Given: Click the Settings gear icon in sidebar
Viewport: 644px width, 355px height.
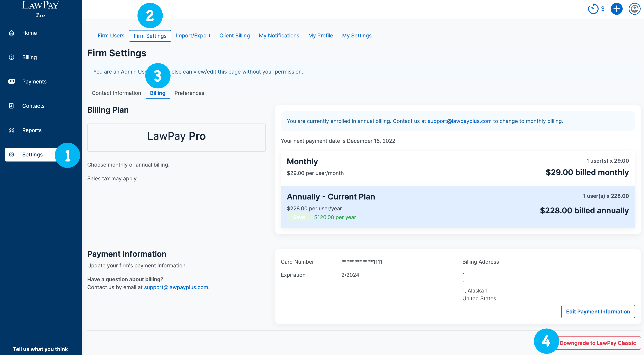Looking at the screenshot, I should [11, 155].
